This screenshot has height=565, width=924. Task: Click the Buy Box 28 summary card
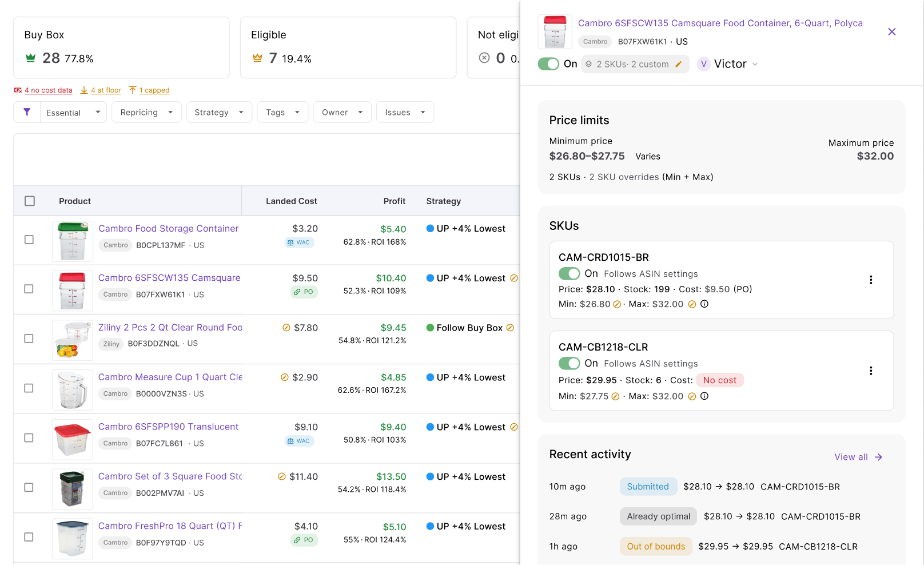121,47
